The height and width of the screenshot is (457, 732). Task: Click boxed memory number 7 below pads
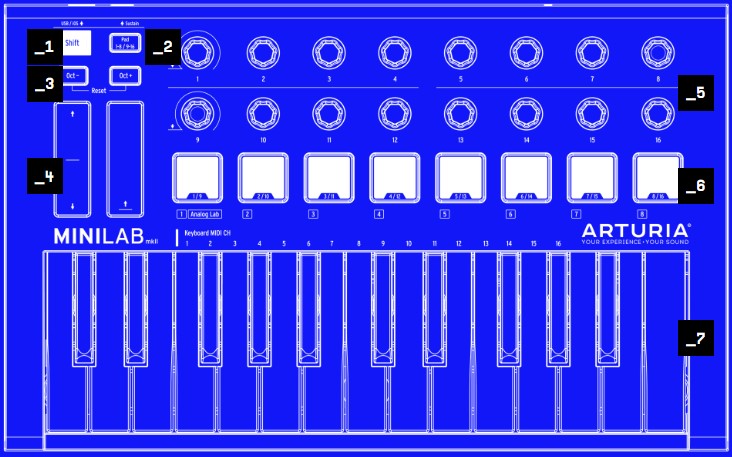[x=577, y=214]
